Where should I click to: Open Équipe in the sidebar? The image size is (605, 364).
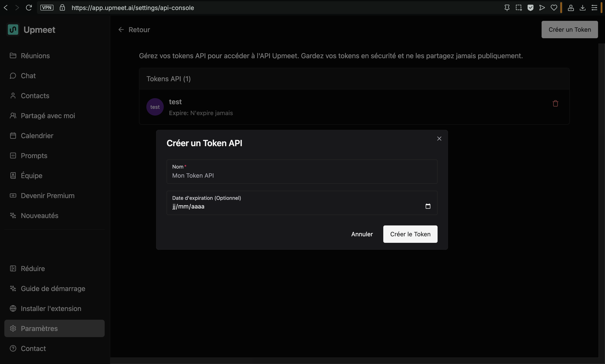click(x=54, y=176)
